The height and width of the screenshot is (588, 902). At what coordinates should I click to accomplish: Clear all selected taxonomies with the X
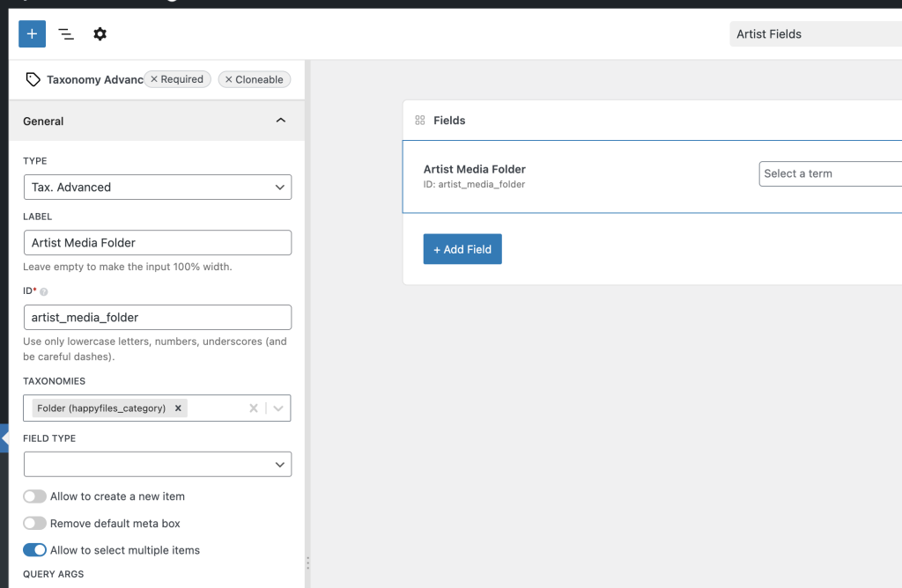tap(254, 408)
